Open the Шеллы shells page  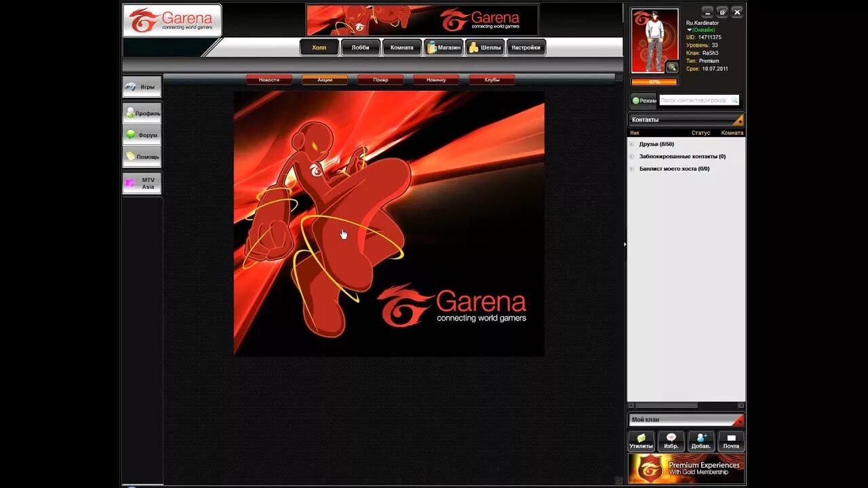click(x=485, y=47)
